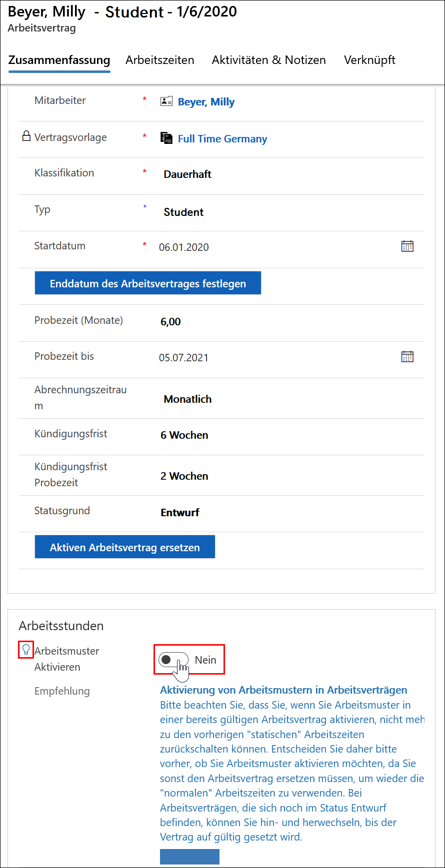
Task: Open the Klassifikation dropdown showing Dauerhaft
Action: coord(290,174)
